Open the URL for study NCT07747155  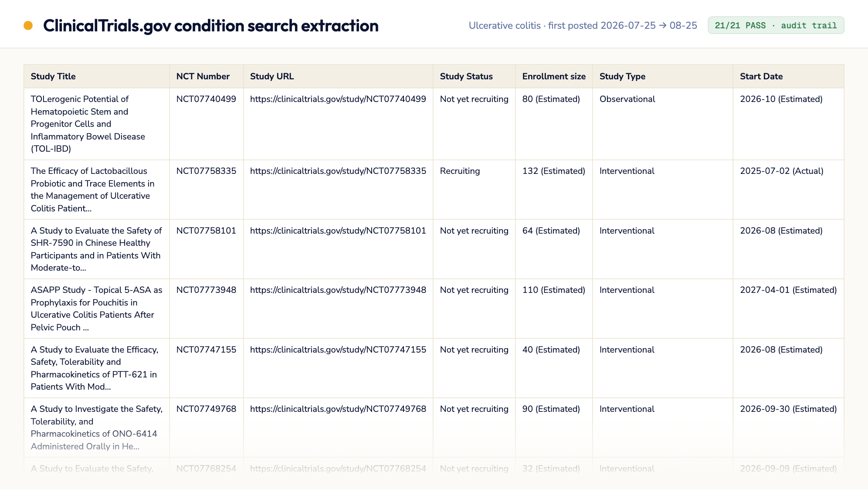338,350
